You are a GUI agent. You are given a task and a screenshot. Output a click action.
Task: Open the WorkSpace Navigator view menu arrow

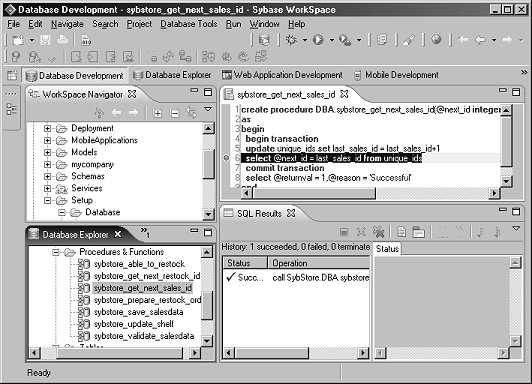(x=208, y=109)
